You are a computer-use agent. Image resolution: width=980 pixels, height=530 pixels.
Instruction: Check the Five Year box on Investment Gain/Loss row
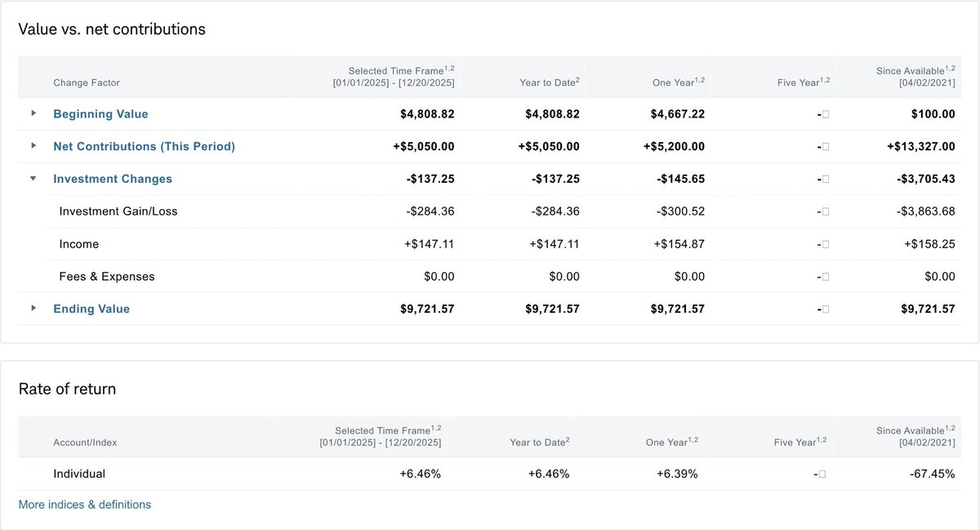(826, 211)
